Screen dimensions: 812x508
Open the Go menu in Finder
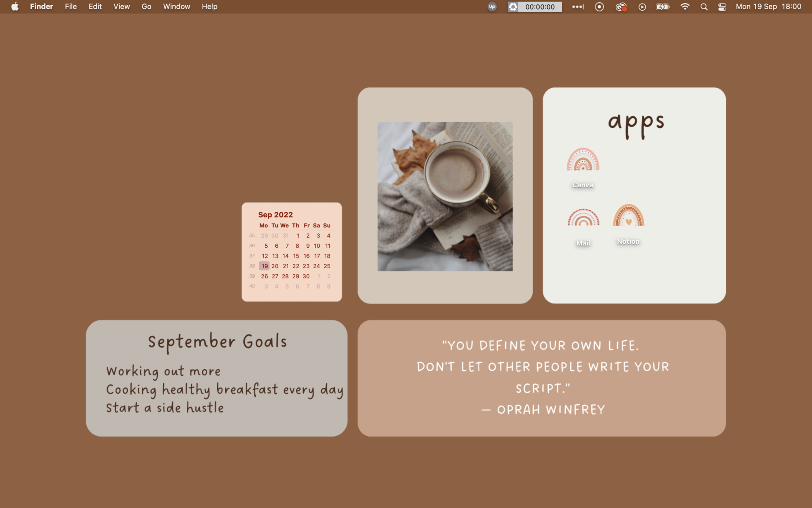pos(146,6)
